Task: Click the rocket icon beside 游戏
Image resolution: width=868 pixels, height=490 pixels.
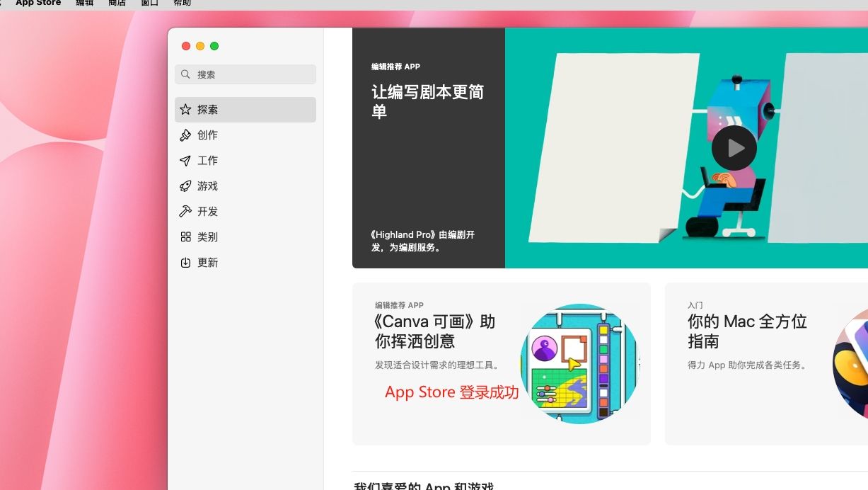Action: (185, 186)
